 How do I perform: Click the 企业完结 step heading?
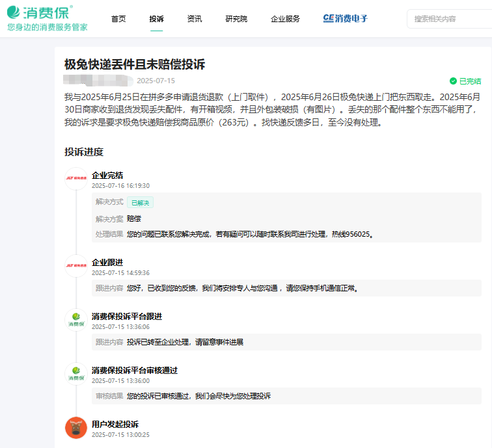pos(107,176)
